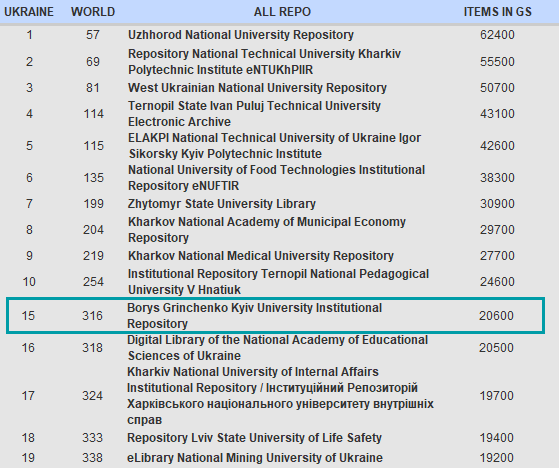This screenshot has height=468, width=559.
Task: Select items value 50700
Action: click(x=497, y=88)
